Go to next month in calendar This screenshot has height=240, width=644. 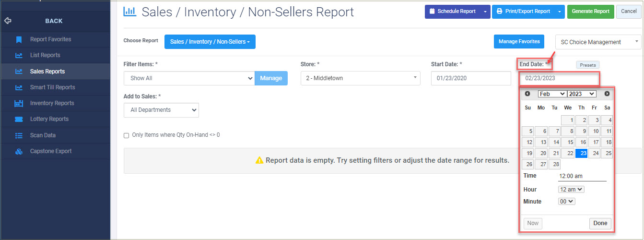point(607,94)
